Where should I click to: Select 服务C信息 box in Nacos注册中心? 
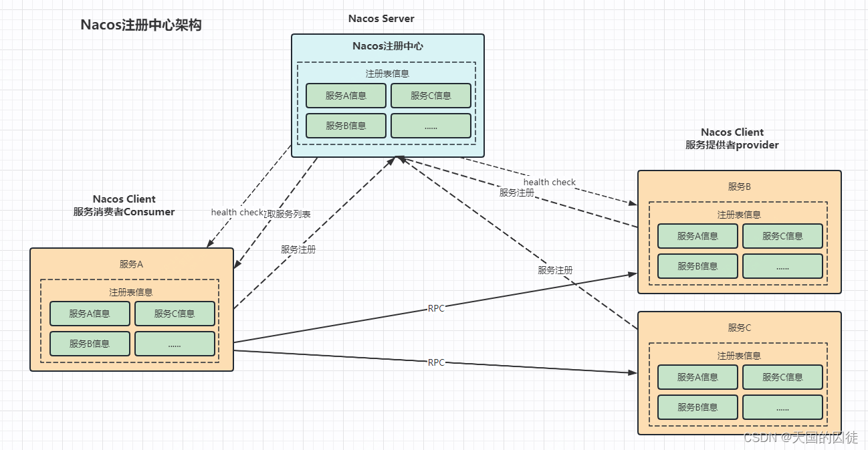click(x=431, y=96)
